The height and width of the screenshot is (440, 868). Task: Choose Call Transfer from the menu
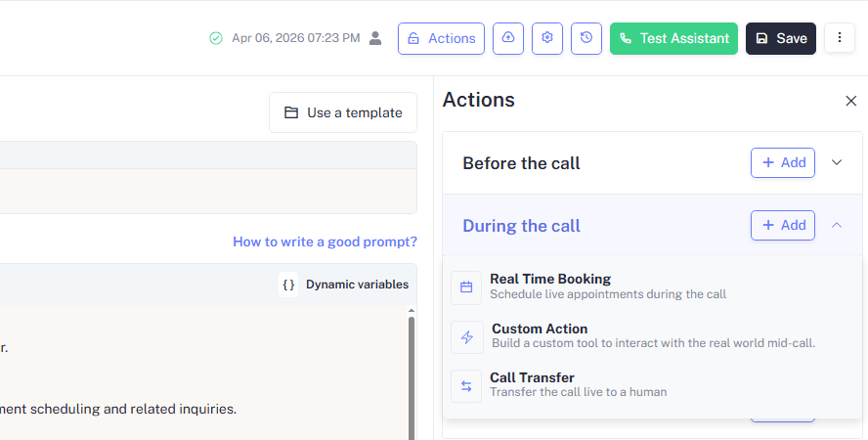coord(532,378)
